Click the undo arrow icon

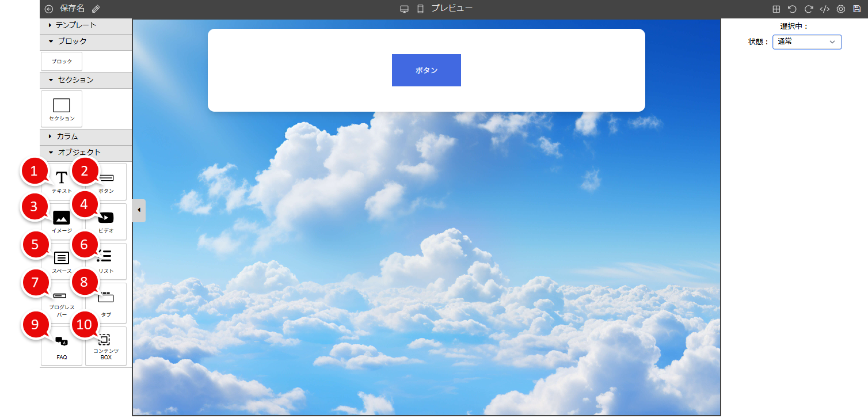click(x=792, y=9)
